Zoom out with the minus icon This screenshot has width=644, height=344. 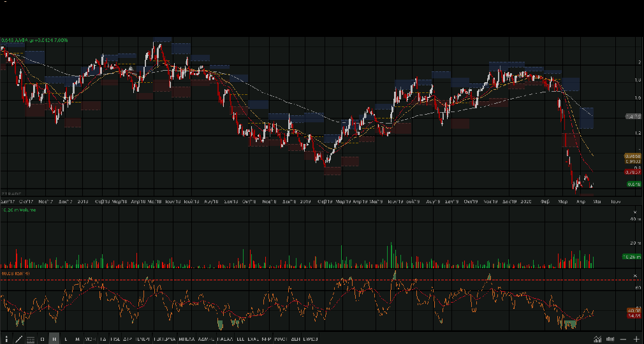pyautogui.click(x=624, y=339)
